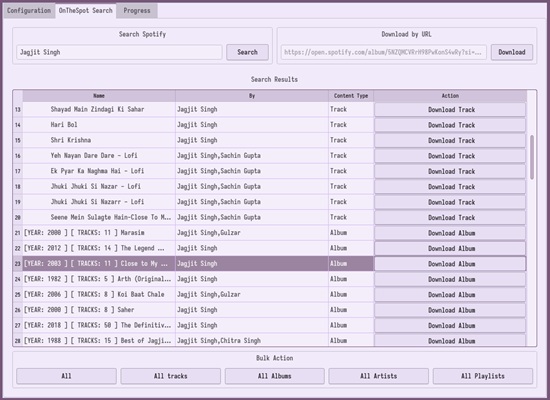Click the vertical scrollbar of search results

[532, 157]
